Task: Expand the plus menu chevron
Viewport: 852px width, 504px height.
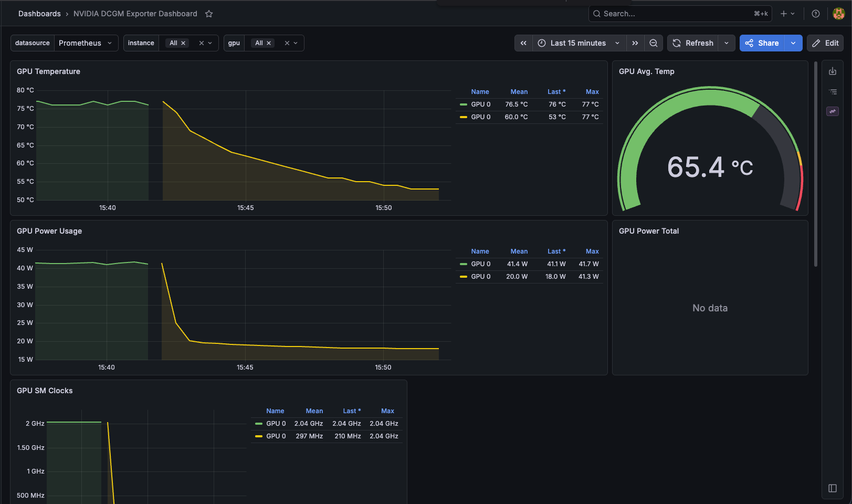Action: 793,14
